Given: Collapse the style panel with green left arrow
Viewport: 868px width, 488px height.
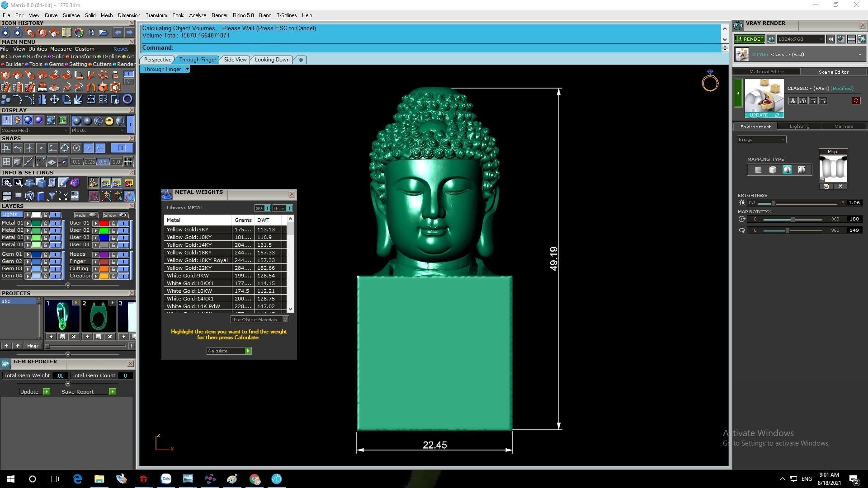Looking at the screenshot, I should [738, 93].
